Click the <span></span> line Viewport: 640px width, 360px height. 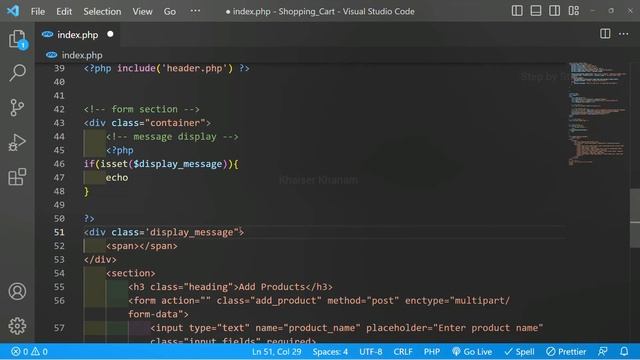[142, 246]
